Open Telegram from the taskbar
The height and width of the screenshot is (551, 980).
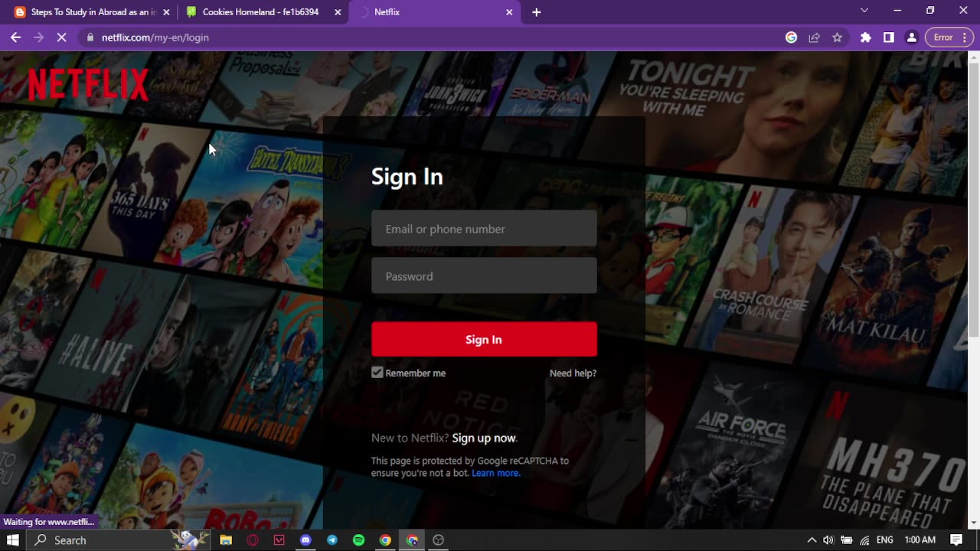pyautogui.click(x=332, y=540)
